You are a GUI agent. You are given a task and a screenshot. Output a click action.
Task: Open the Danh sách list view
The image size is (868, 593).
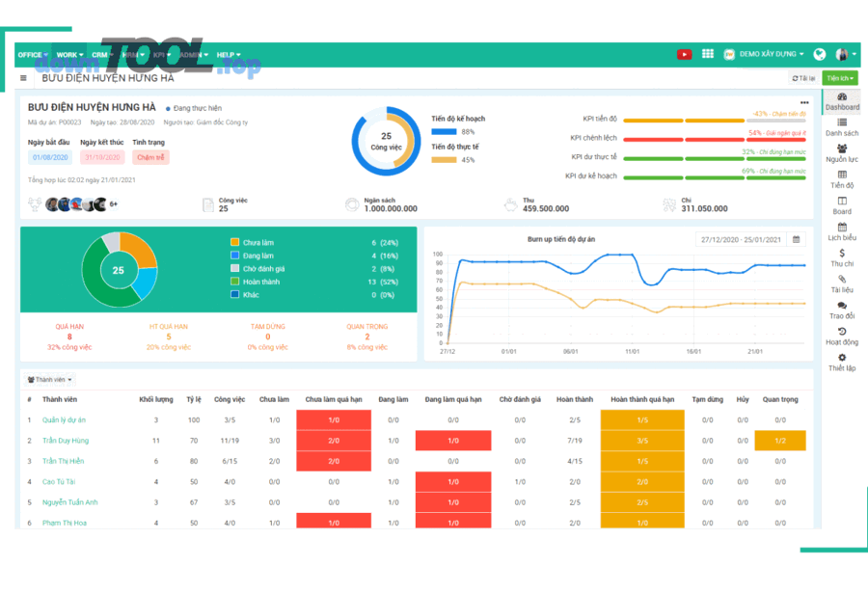(842, 127)
